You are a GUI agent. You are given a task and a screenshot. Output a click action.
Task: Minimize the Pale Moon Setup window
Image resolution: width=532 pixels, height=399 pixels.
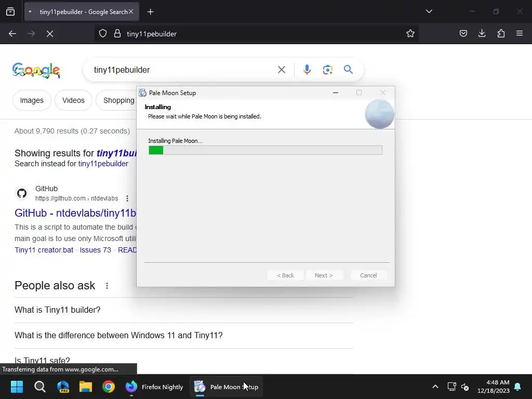coord(336,92)
